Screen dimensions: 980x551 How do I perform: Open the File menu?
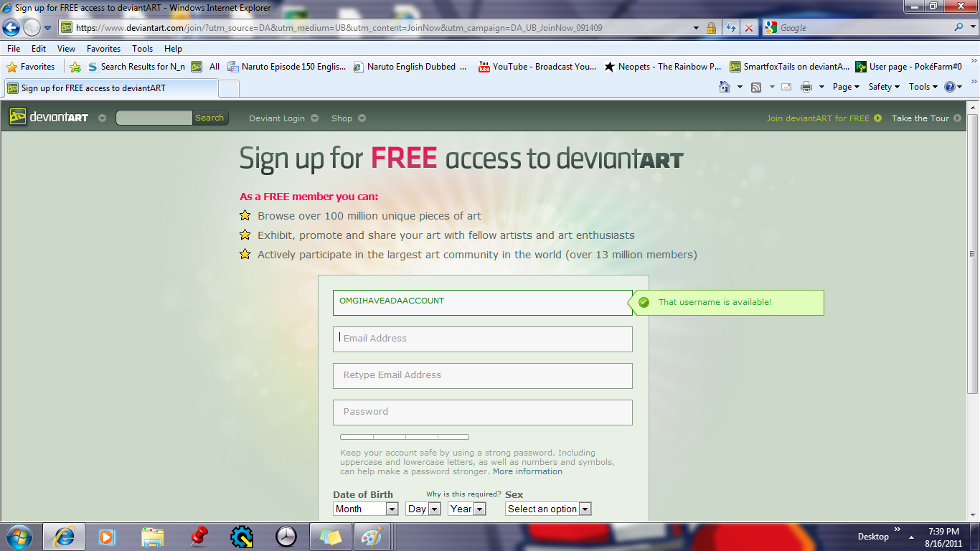[14, 49]
